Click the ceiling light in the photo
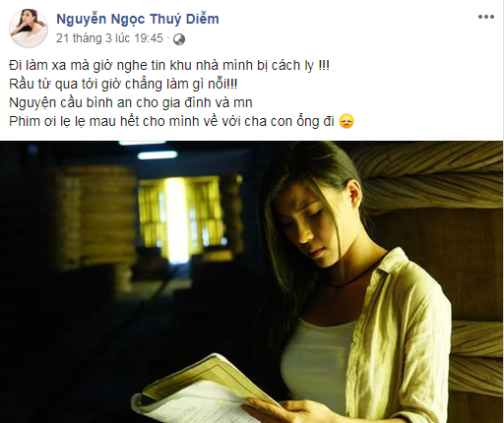 pos(157,155)
